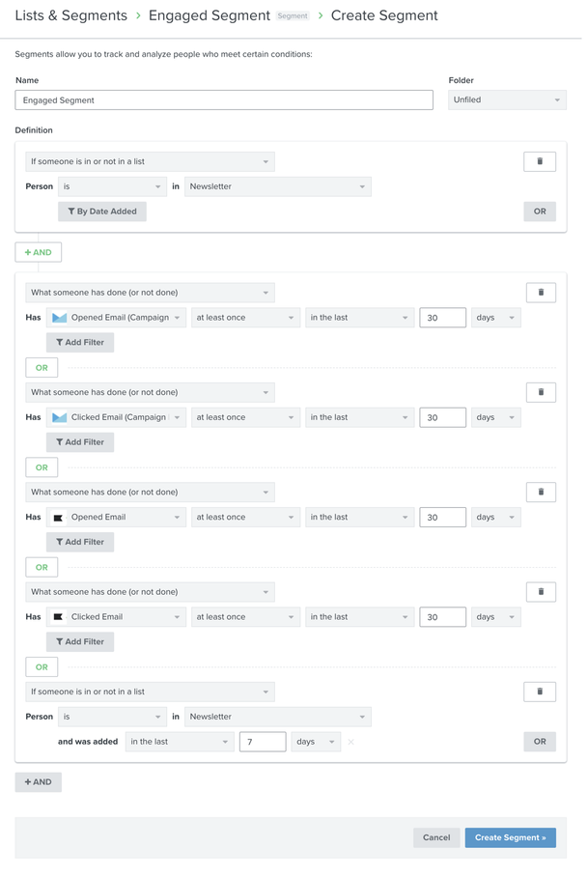
Task: Add an AND condition group at bottom
Action: 38,781
